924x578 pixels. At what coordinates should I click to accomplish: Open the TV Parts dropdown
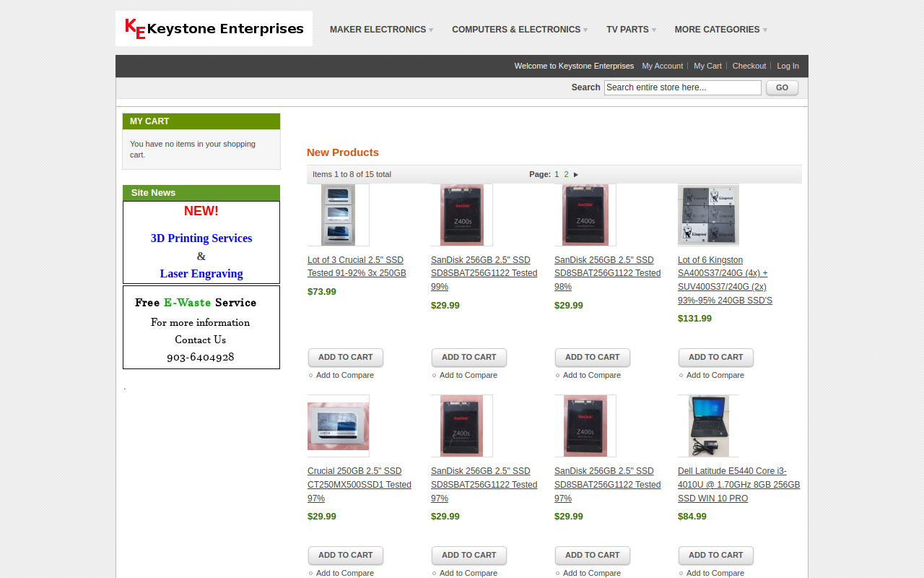pyautogui.click(x=631, y=30)
